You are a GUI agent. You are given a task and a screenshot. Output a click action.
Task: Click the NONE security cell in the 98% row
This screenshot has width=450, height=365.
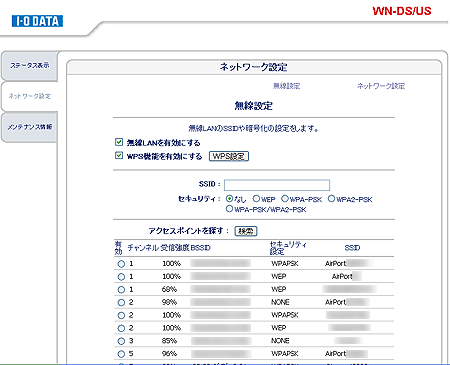280,302
